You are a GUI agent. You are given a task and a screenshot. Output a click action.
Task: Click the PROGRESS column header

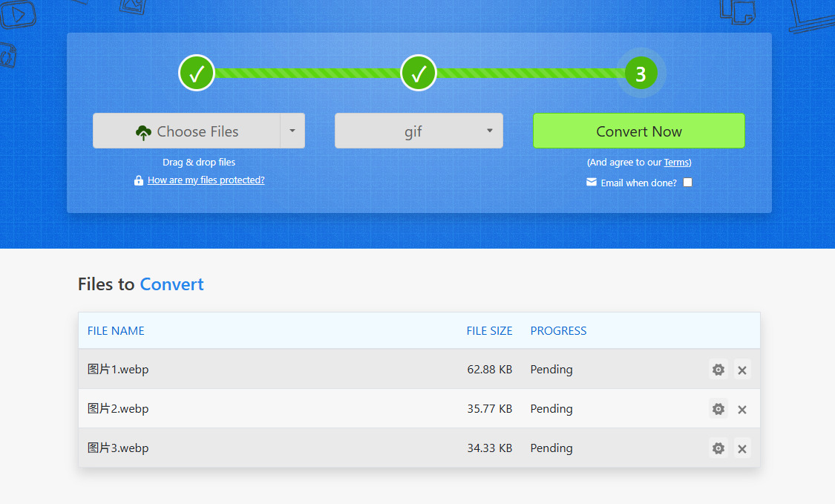click(558, 331)
